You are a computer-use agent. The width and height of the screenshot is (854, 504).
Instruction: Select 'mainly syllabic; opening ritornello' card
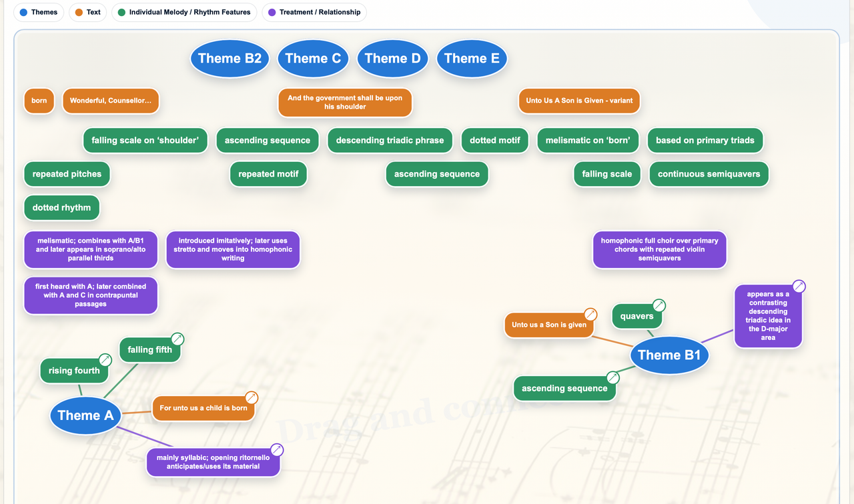[213, 462]
